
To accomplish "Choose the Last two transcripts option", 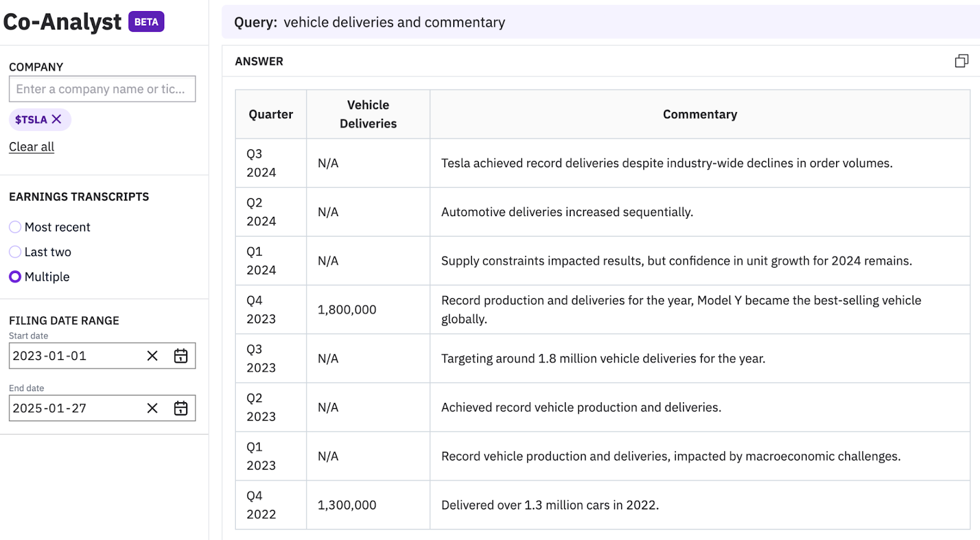I will (15, 252).
